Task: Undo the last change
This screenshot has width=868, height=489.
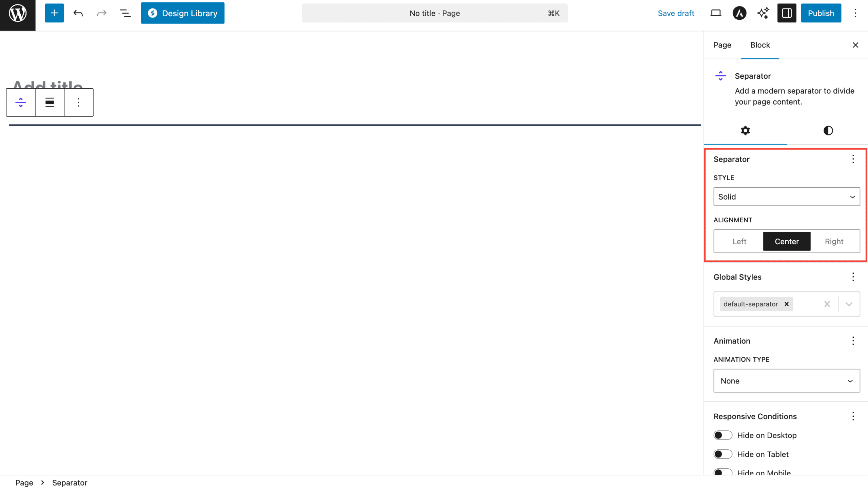Action: (x=78, y=13)
